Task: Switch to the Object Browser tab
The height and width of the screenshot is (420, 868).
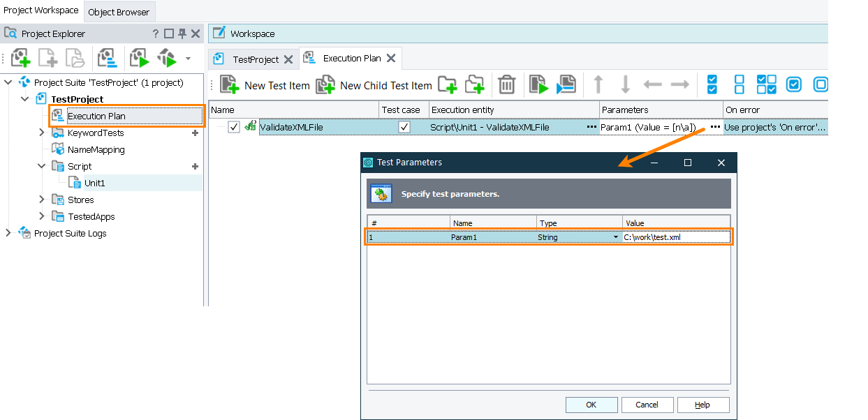Action: coord(119,12)
